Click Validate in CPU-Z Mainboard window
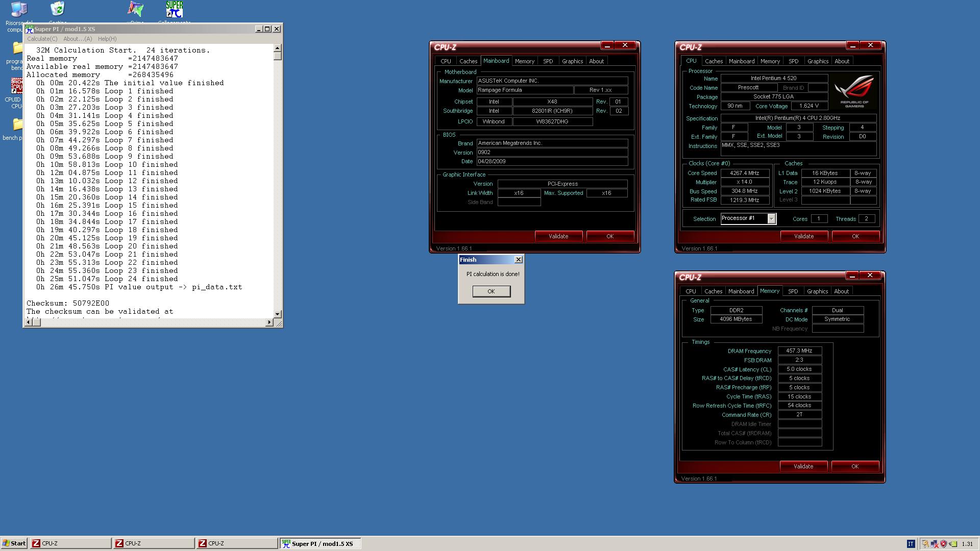The image size is (980, 551). [x=558, y=236]
